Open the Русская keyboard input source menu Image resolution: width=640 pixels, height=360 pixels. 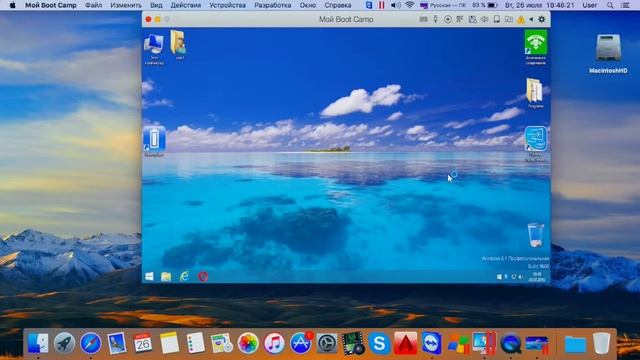tap(443, 5)
